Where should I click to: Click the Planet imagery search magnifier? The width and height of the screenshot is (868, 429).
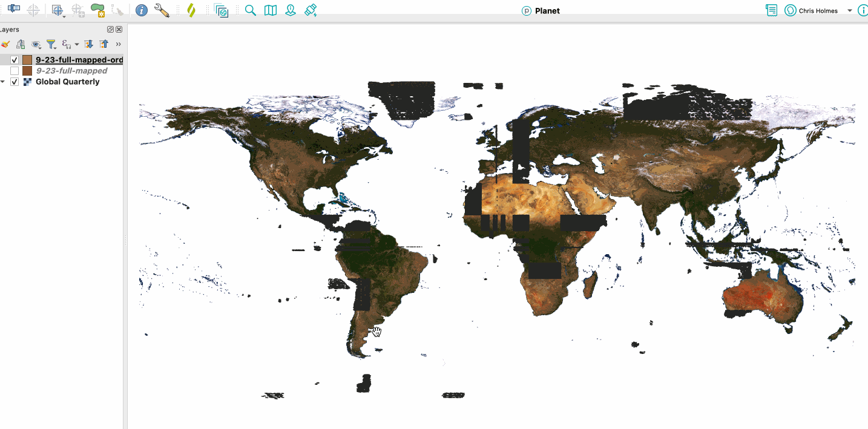point(251,10)
